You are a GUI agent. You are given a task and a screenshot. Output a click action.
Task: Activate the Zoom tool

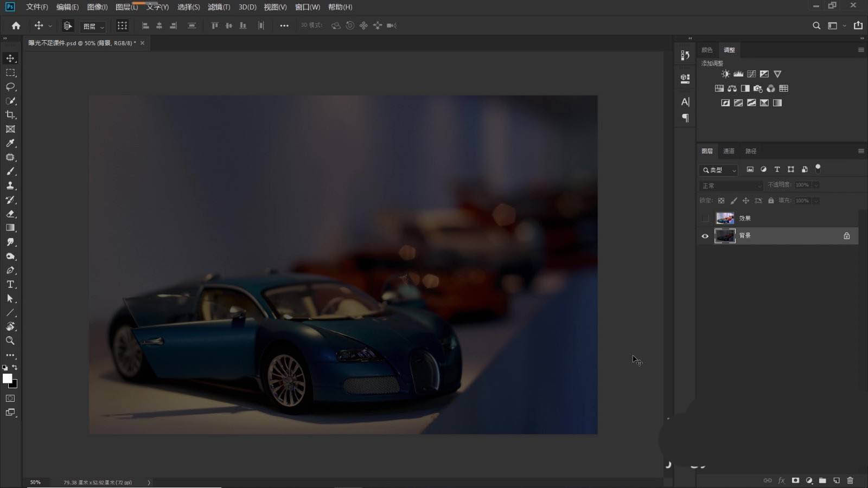[10, 341]
